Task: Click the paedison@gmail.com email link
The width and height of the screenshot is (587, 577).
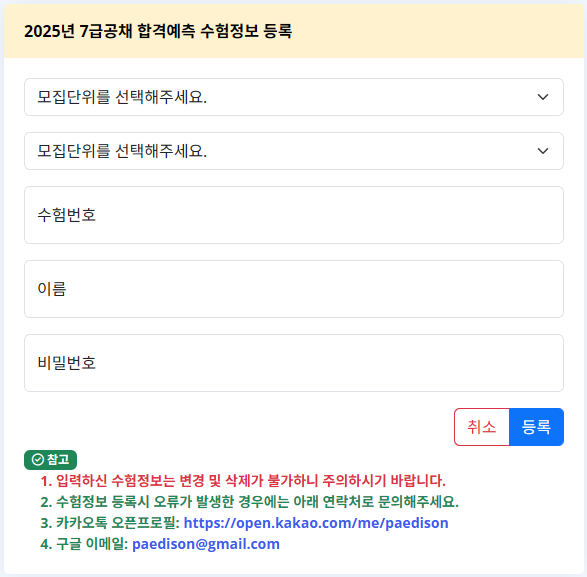Action: point(206,544)
